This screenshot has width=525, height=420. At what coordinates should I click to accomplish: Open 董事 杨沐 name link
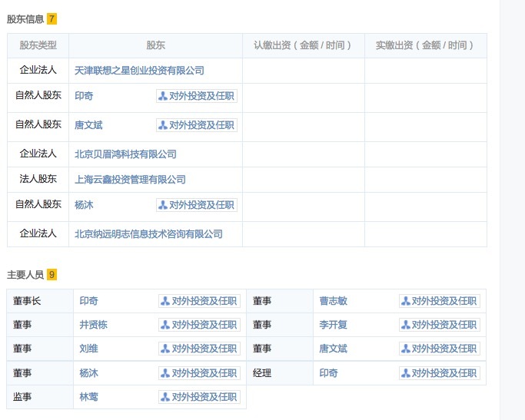pos(88,373)
